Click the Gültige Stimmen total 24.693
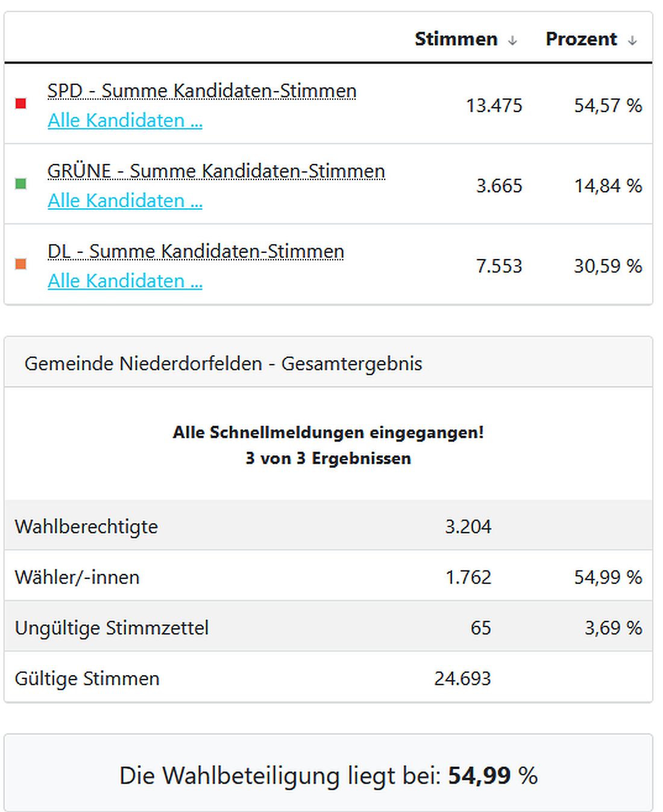 pyautogui.click(x=463, y=678)
